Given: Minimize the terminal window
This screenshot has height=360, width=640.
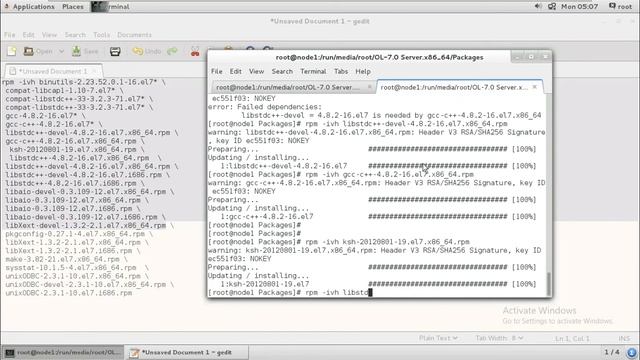Looking at the screenshot, I should [518, 57].
